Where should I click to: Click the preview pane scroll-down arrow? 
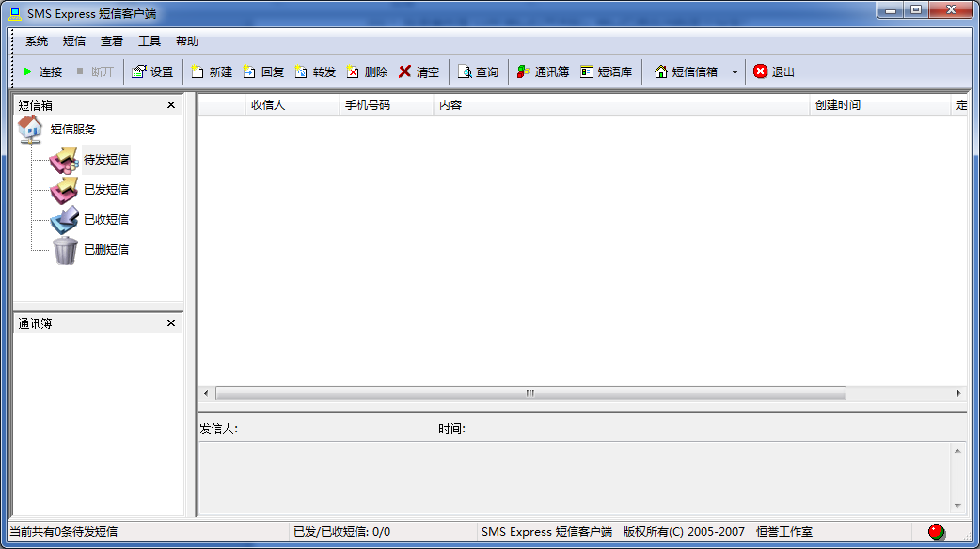coord(957,506)
